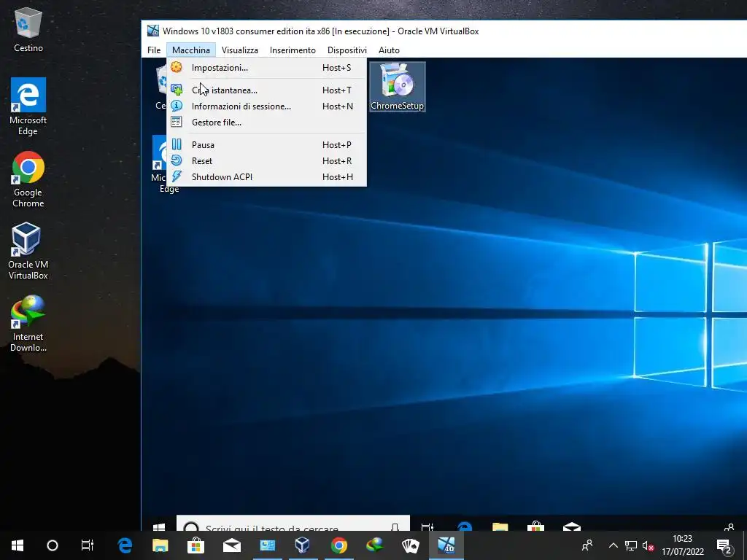
Task: Choose Reset in the Macchina menu
Action: 266,161
